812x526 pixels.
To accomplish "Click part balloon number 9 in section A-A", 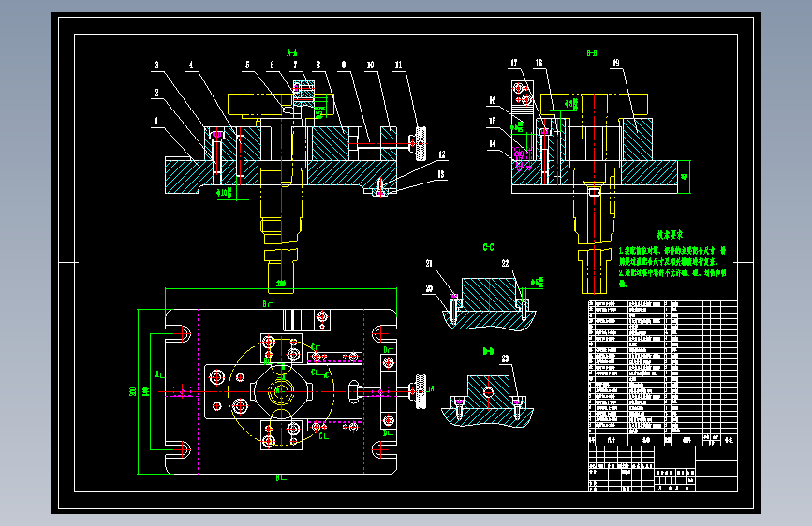I will (344, 66).
